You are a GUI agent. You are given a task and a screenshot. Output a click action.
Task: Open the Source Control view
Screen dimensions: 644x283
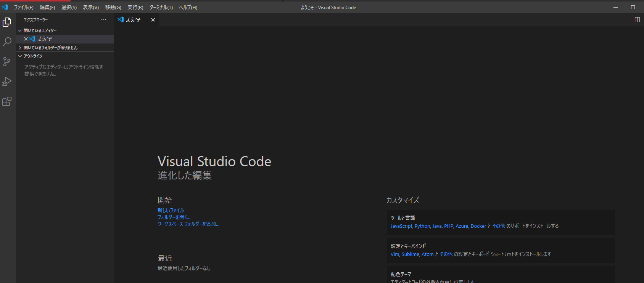click(x=7, y=62)
